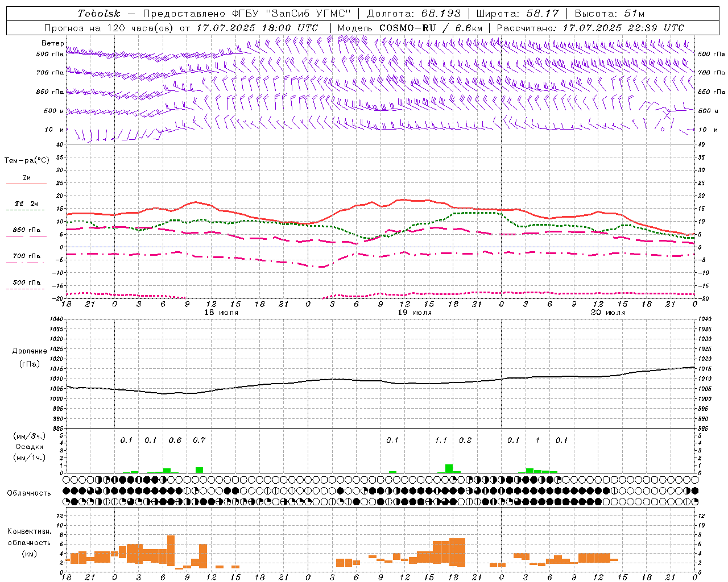728x582 pixels.
Task: Click 'Рассчитано: 17.07.2025 22:39 UTC' text
Action: [590, 28]
